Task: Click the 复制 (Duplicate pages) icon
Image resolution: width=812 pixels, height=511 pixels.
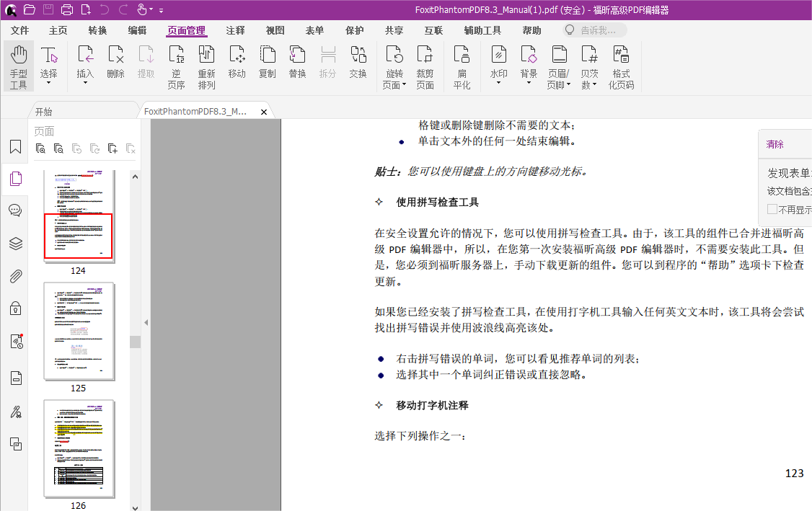Action: 268,65
